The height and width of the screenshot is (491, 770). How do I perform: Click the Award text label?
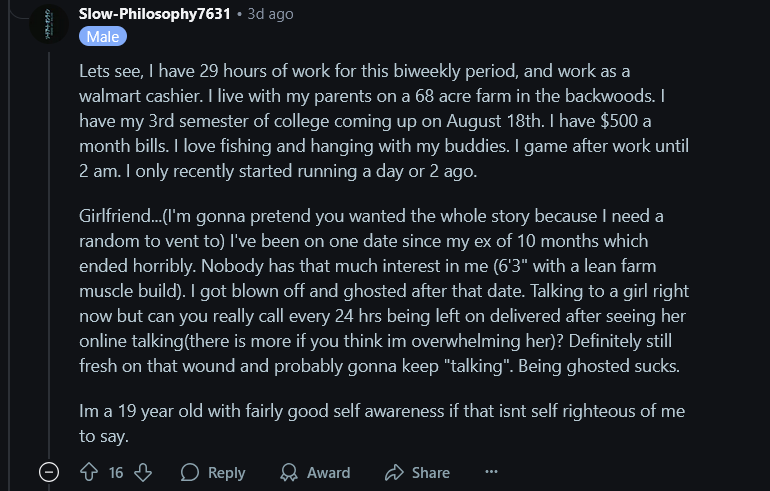click(x=329, y=472)
